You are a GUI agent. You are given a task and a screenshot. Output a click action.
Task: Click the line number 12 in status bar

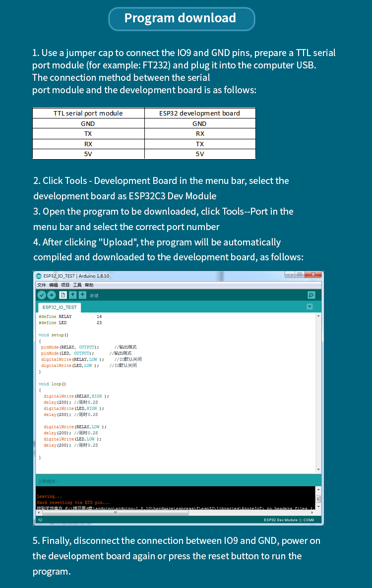pyautogui.click(x=40, y=520)
